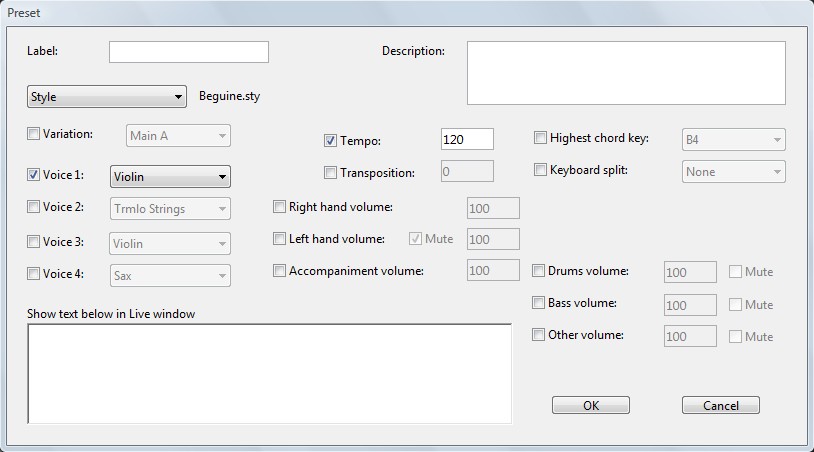Image resolution: width=814 pixels, height=452 pixels.
Task: Enable the Bass volume checkbox
Action: click(539, 303)
